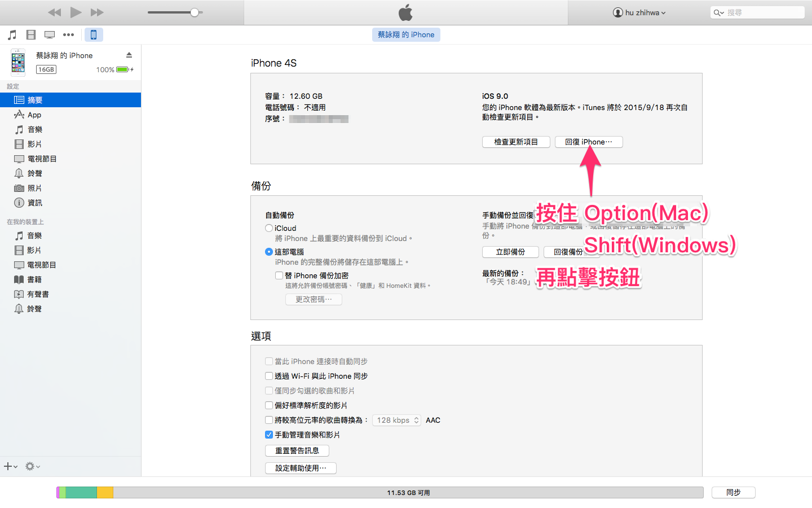Open the search magnifier options dropdown

coord(718,12)
